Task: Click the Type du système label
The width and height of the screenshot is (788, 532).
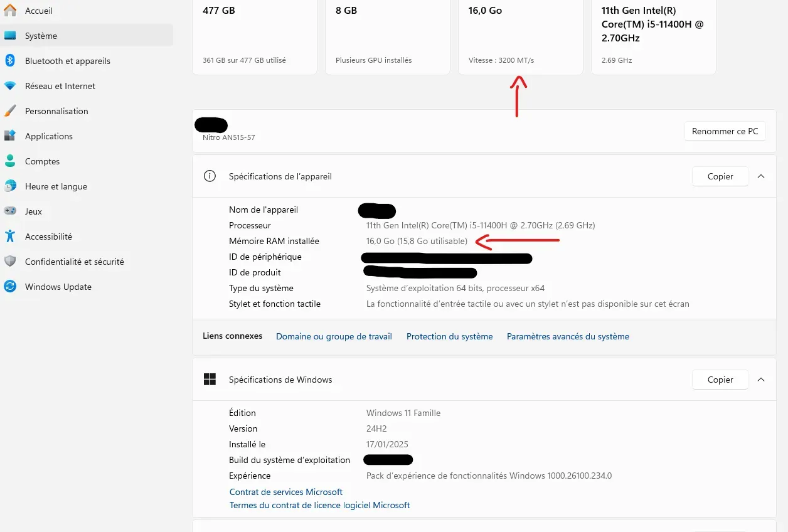Action: click(261, 288)
